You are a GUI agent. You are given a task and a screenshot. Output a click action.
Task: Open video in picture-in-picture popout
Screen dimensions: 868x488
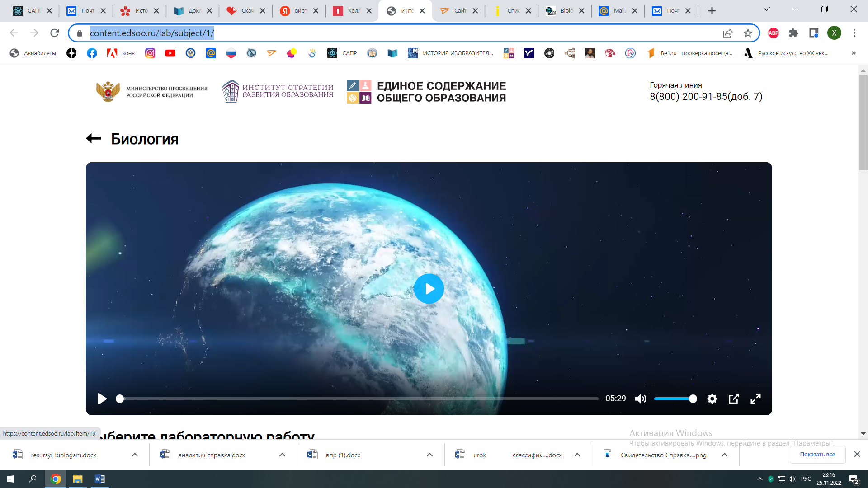(734, 399)
